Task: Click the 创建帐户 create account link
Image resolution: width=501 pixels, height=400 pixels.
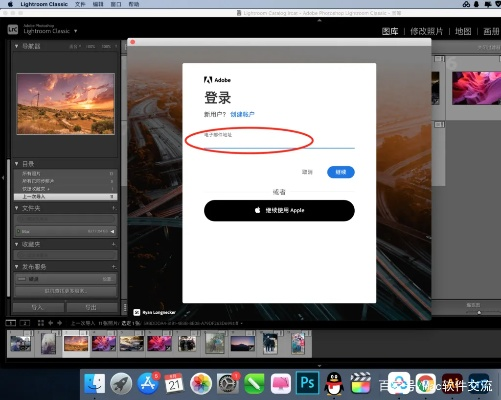Action: (242, 114)
